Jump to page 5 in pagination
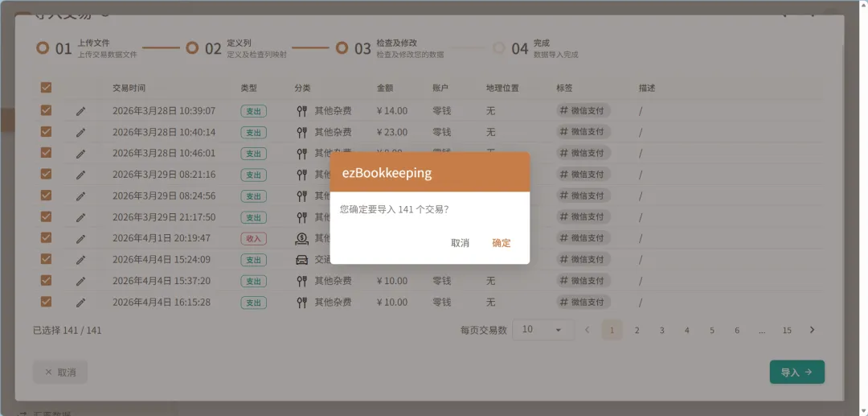Screen dimensions: 868x416 coord(712,330)
